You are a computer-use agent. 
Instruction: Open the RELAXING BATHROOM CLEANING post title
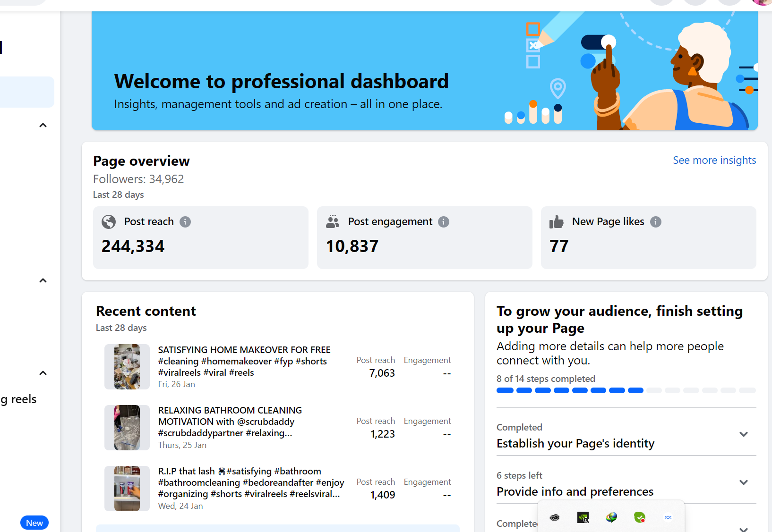[230, 422]
